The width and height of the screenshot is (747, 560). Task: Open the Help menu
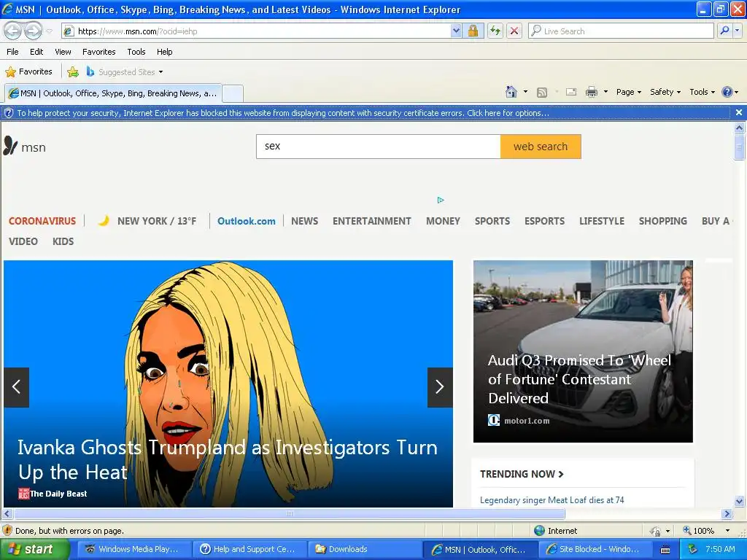point(164,52)
